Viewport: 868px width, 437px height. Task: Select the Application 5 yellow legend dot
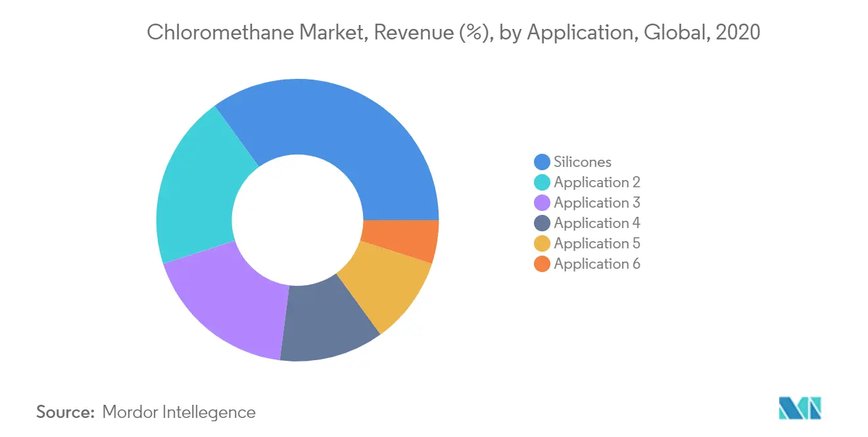pyautogui.click(x=542, y=244)
